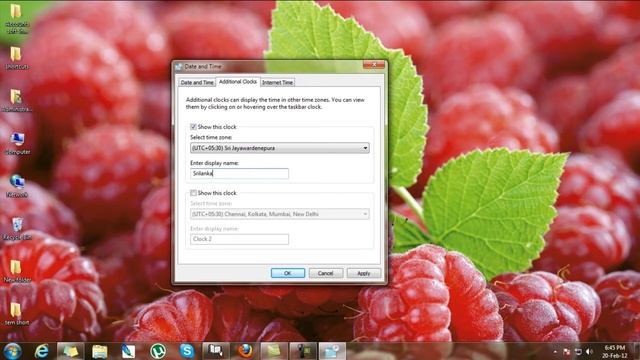
Task: Open the volume speaker tray icon
Action: pyautogui.click(x=589, y=351)
